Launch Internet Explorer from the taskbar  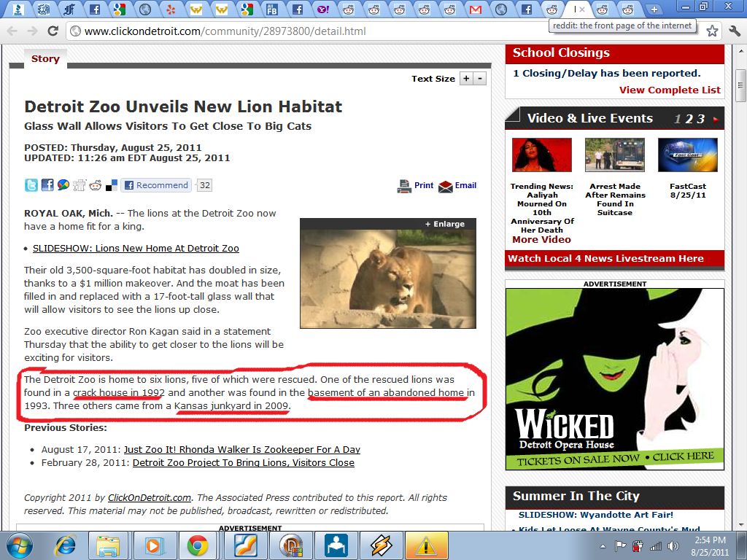tap(65, 545)
